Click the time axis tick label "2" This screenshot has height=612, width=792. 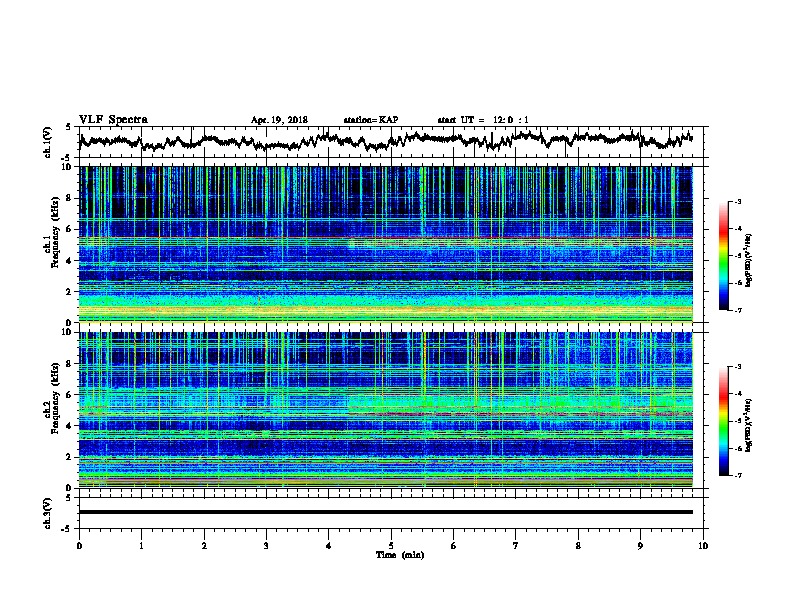coord(204,546)
